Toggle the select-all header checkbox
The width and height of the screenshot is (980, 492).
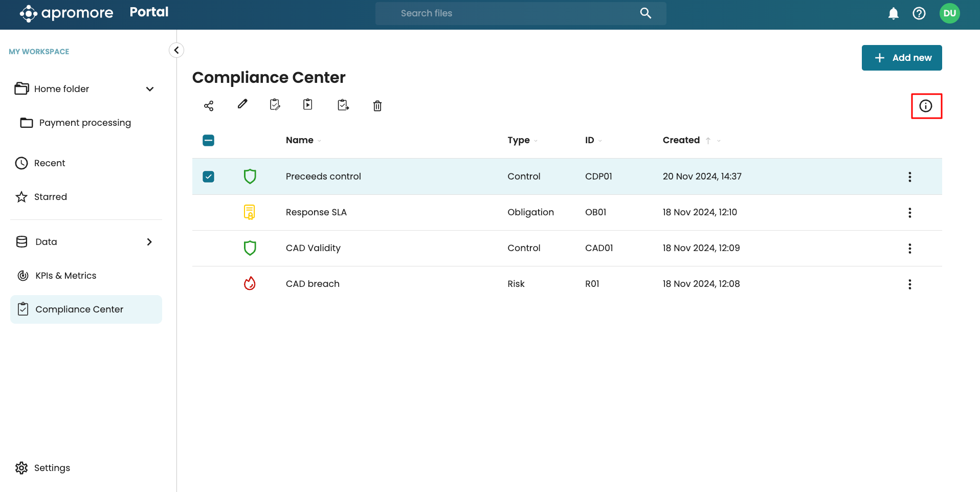[209, 140]
